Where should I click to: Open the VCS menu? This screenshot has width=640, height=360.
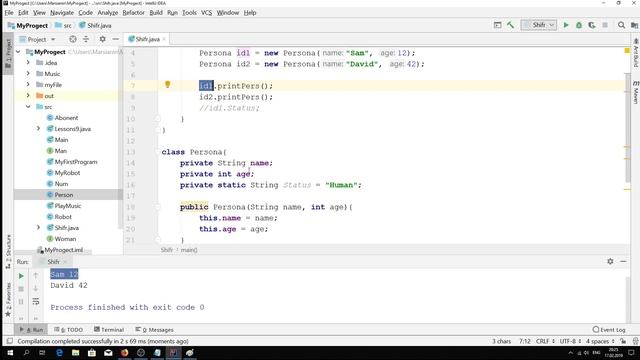(x=207, y=13)
